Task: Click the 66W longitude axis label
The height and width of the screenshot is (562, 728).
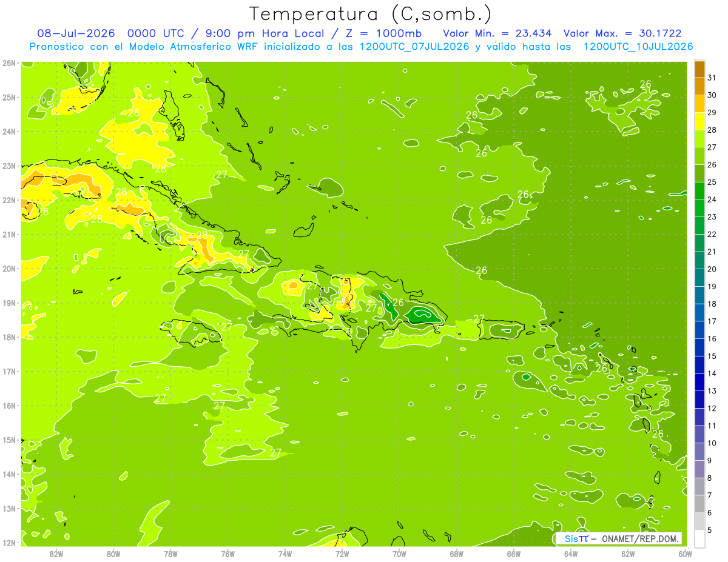Action: (514, 554)
